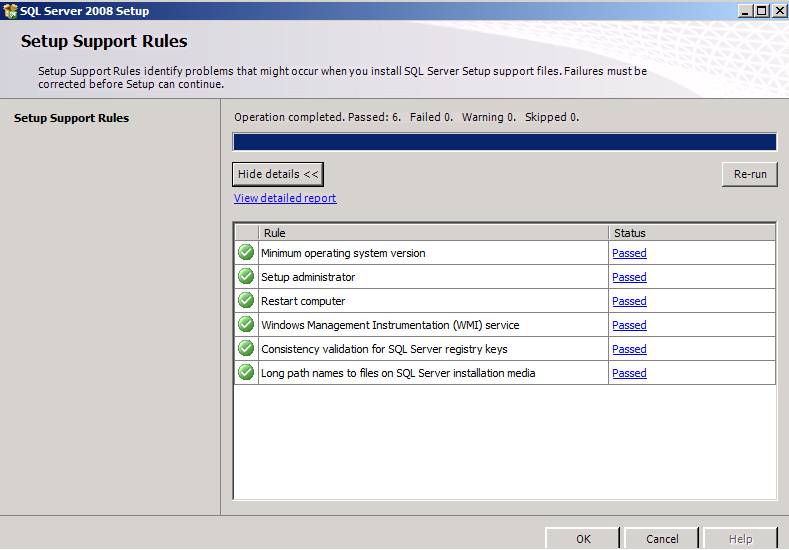Click the Status column header

pos(692,233)
